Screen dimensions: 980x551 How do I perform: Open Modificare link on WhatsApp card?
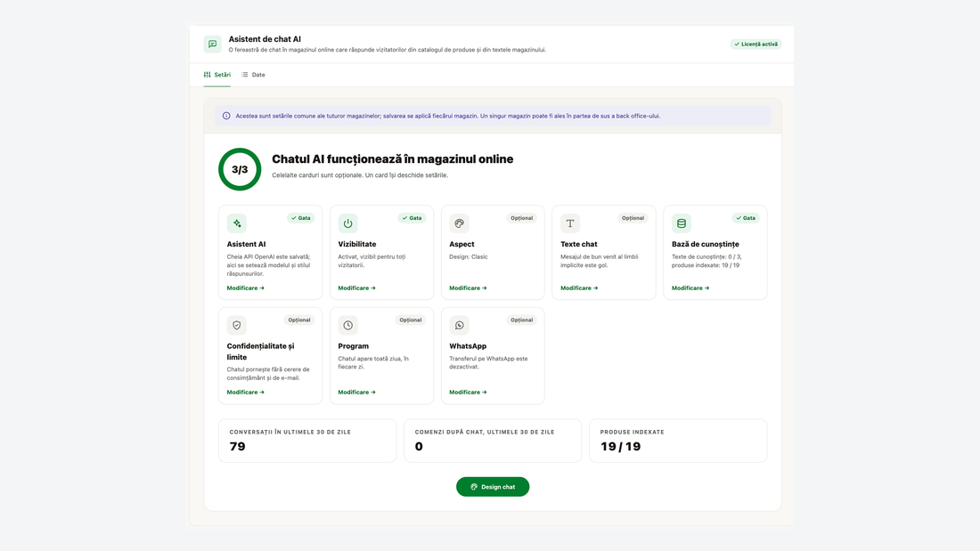coord(468,393)
